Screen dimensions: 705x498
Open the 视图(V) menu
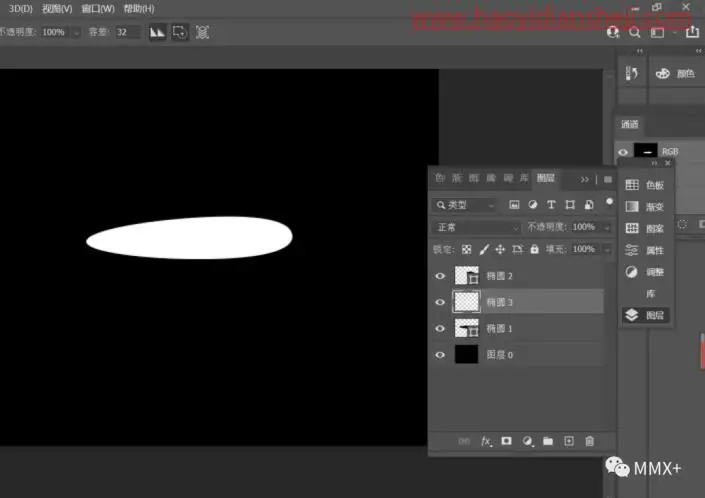[57, 9]
